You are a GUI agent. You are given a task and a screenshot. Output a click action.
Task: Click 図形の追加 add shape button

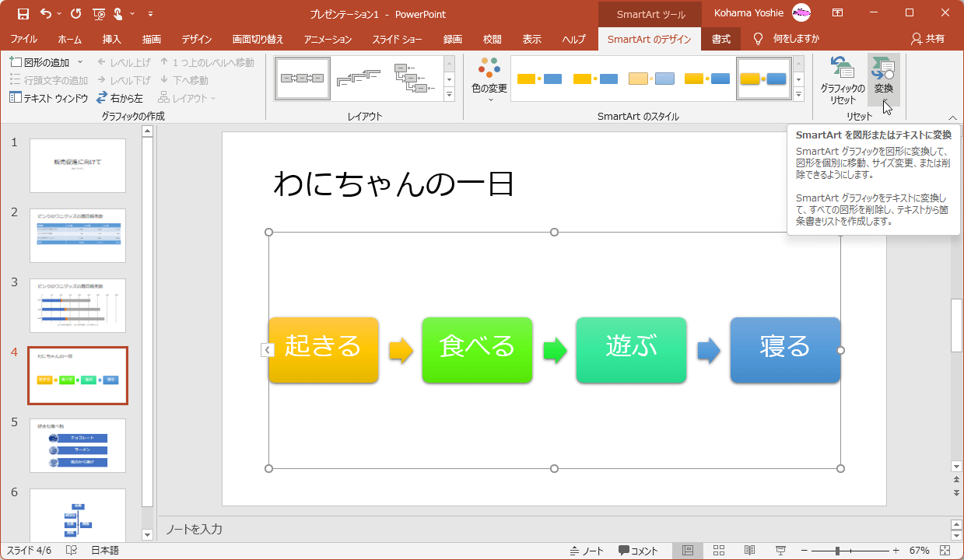tap(40, 62)
